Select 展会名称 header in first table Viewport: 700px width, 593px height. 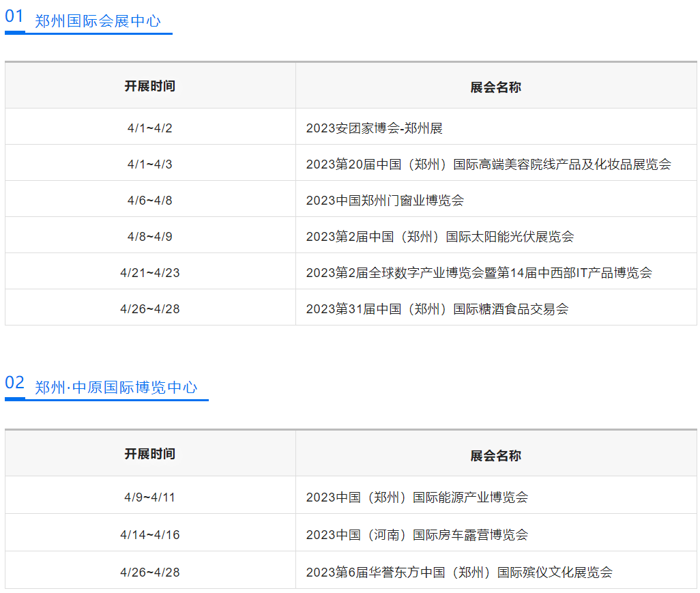(495, 87)
